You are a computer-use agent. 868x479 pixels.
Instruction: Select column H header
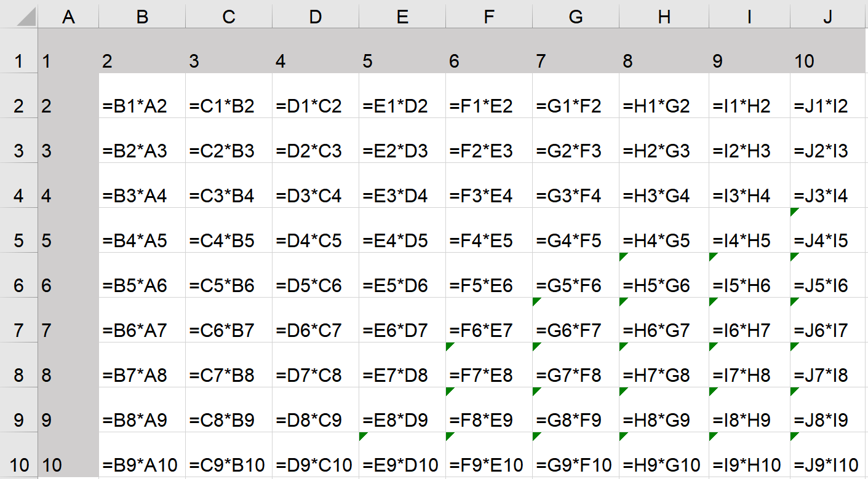coord(664,15)
